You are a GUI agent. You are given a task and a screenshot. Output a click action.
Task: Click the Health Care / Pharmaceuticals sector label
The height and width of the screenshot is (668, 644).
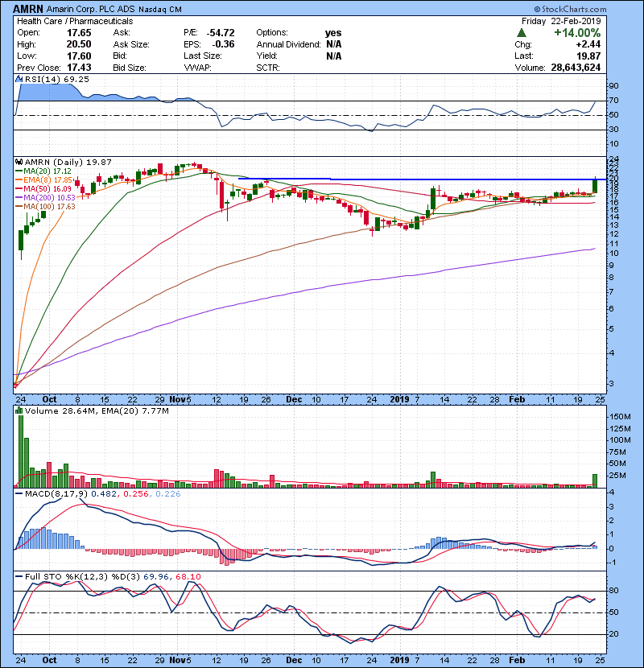75,21
